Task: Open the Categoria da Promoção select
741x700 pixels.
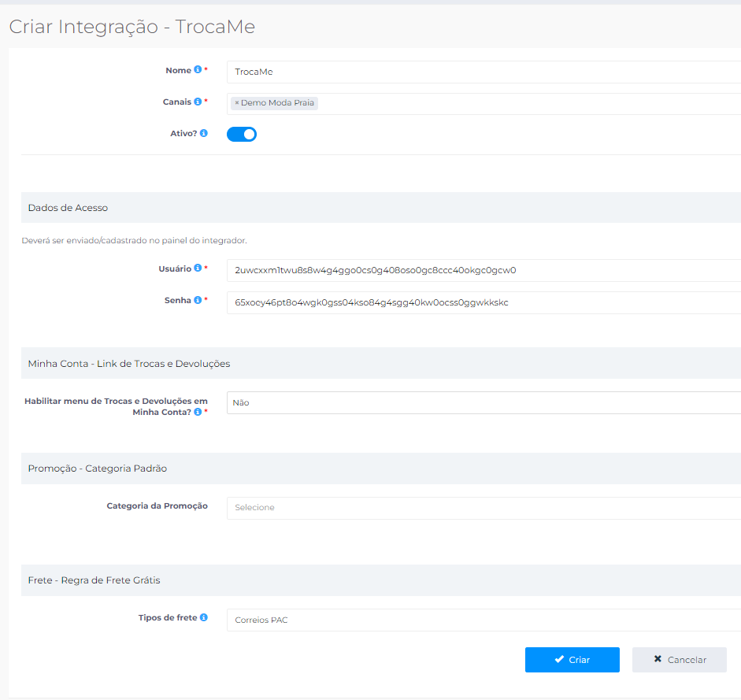Action: tap(484, 508)
